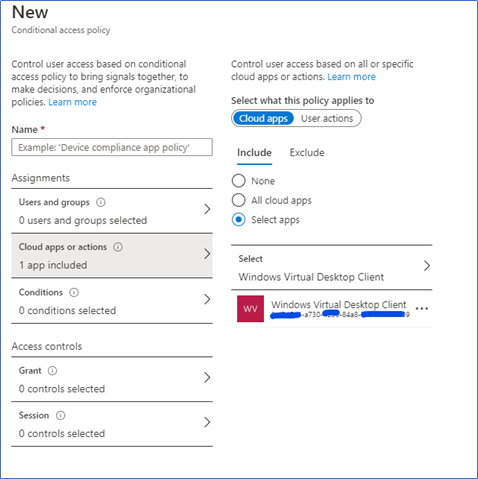
Task: Click the Conditions info icon
Action: tap(74, 292)
